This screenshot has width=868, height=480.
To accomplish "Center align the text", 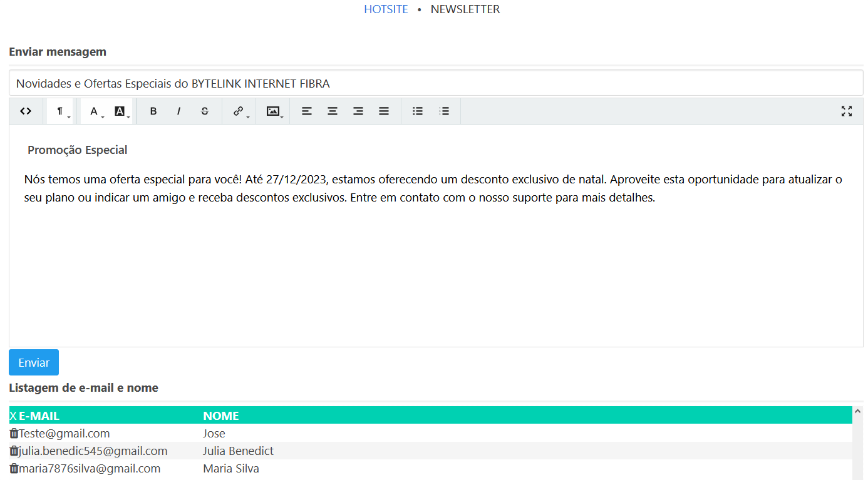I will (333, 111).
